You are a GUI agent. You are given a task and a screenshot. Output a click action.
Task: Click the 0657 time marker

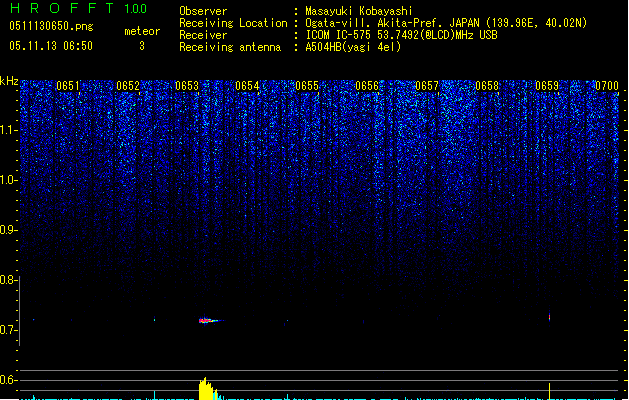click(x=427, y=86)
